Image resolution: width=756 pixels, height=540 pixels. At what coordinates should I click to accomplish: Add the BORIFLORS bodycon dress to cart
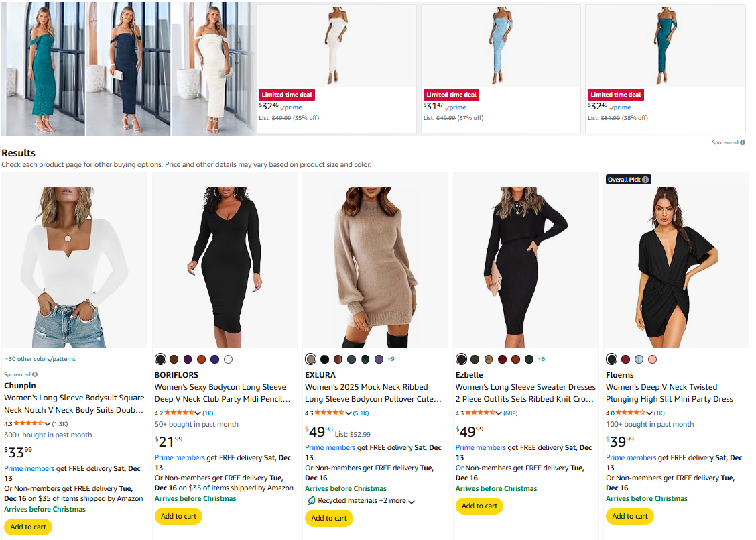coord(178,516)
